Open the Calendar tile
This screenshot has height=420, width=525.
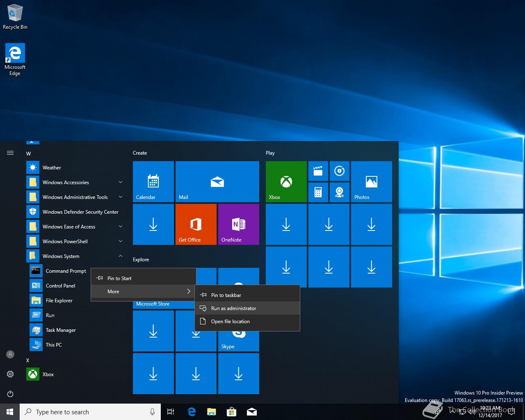153,182
